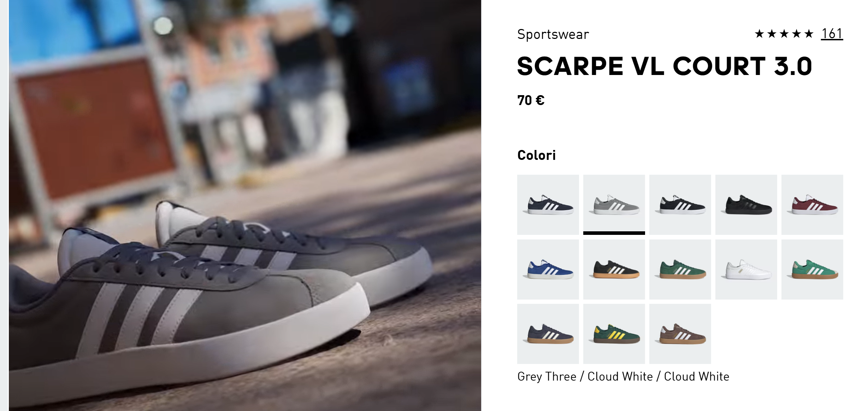Select the grey shoe color variant
Viewport: 868px width, 411px height.
click(x=614, y=204)
